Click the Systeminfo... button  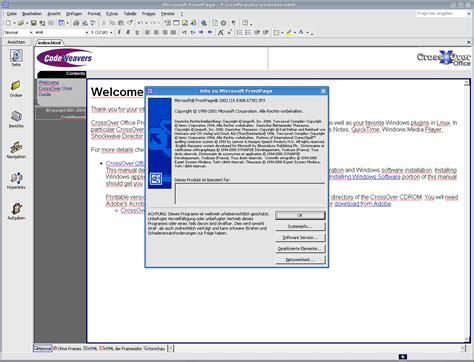pyautogui.click(x=300, y=226)
